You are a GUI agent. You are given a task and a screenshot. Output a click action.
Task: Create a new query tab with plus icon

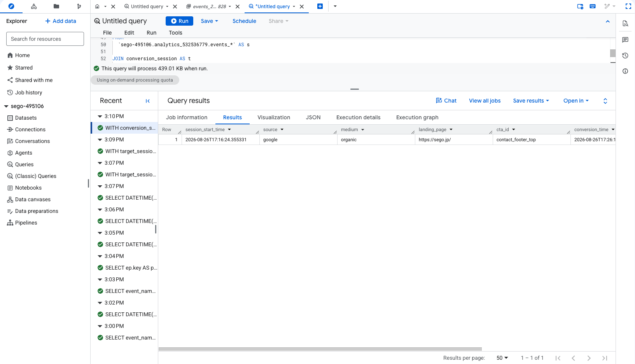click(320, 6)
